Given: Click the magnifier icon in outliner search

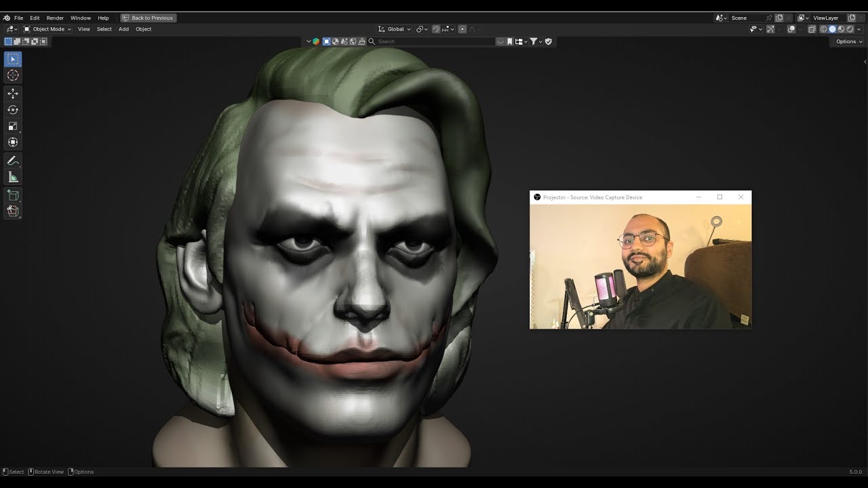Looking at the screenshot, I should (372, 41).
